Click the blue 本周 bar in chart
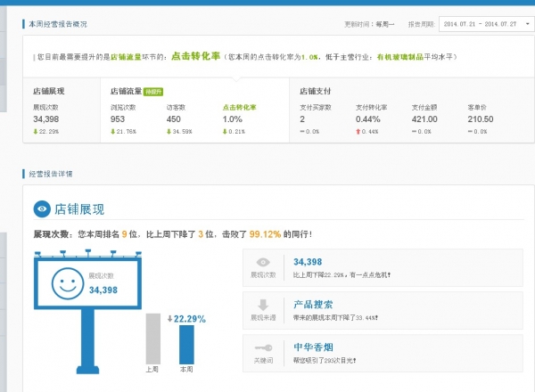This screenshot has height=392, width=535. pos(186,344)
